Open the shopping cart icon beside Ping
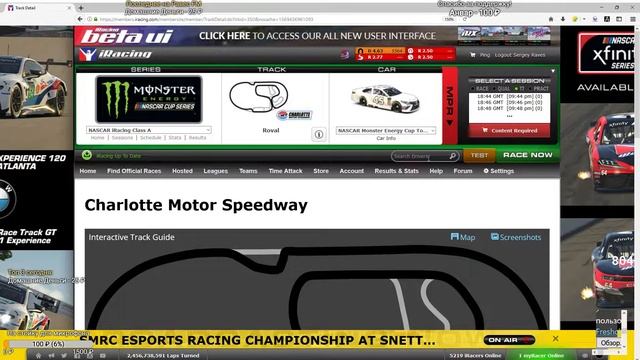Viewport: 640px width, 360px height. 473,55
